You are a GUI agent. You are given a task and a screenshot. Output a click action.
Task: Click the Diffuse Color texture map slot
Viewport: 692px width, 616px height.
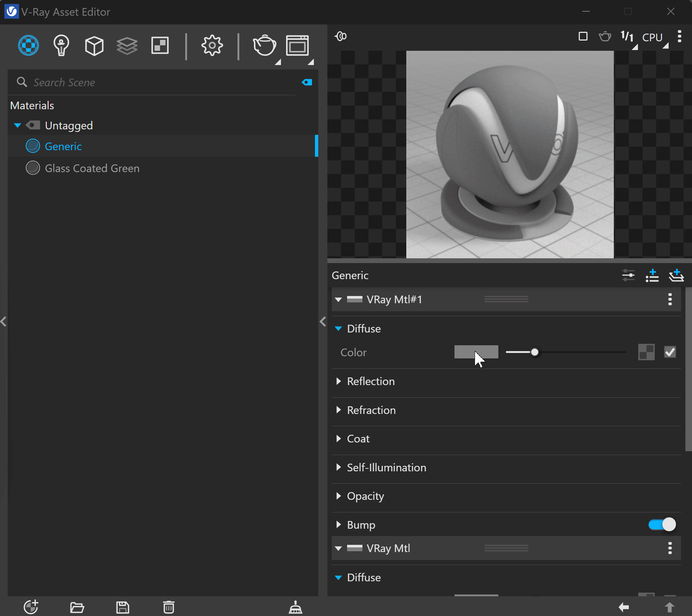point(646,352)
